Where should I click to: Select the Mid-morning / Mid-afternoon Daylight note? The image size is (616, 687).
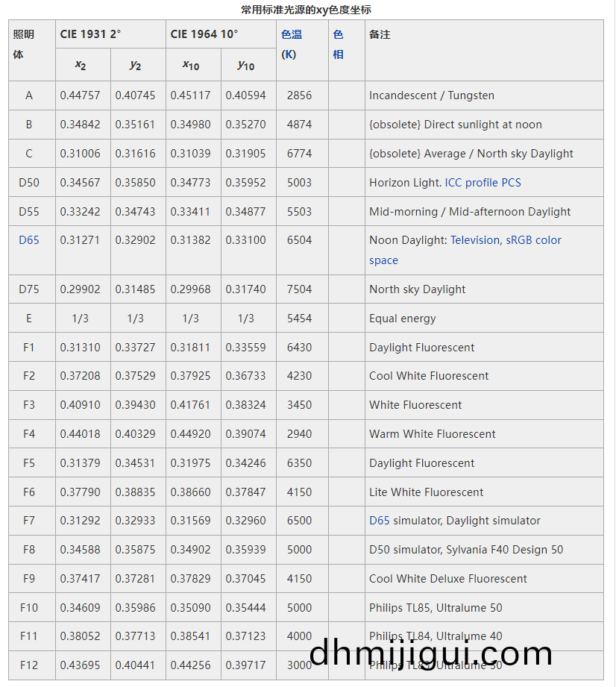coord(470,212)
